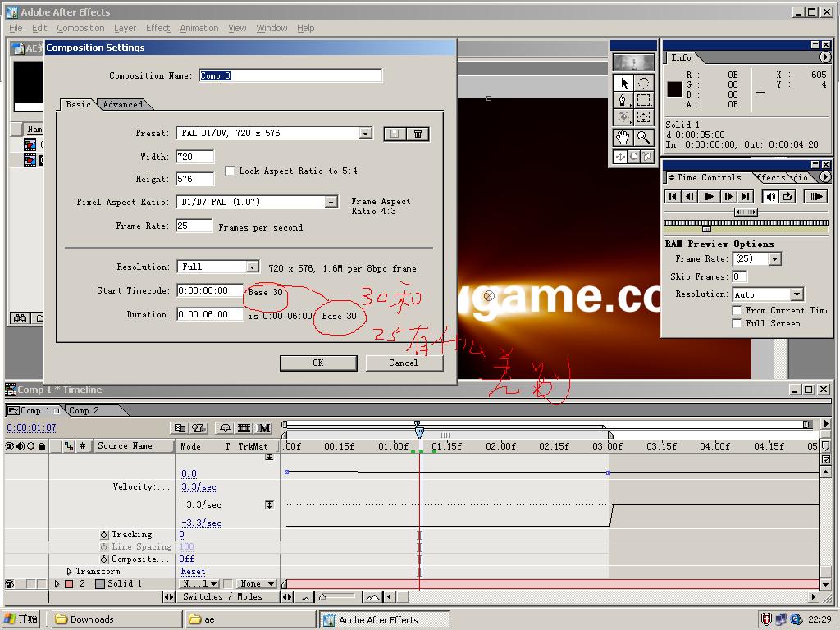Go to first frame in Time Controls

pyautogui.click(x=673, y=197)
